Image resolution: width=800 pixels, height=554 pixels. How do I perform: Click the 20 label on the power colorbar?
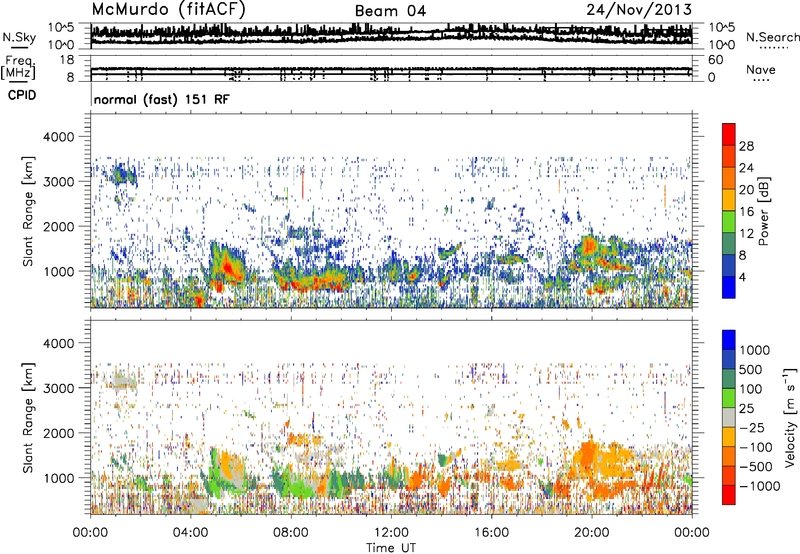tap(746, 190)
